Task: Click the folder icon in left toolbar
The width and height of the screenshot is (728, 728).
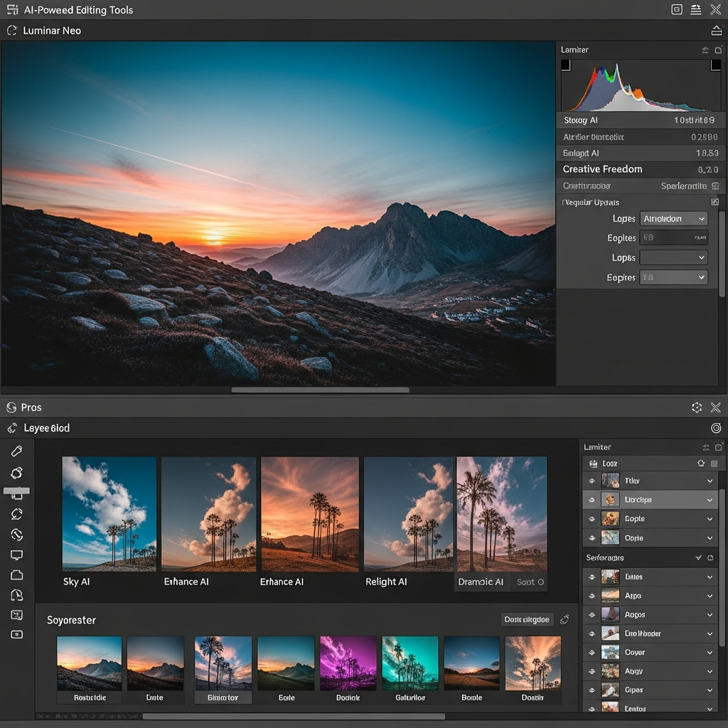Action: [x=17, y=574]
